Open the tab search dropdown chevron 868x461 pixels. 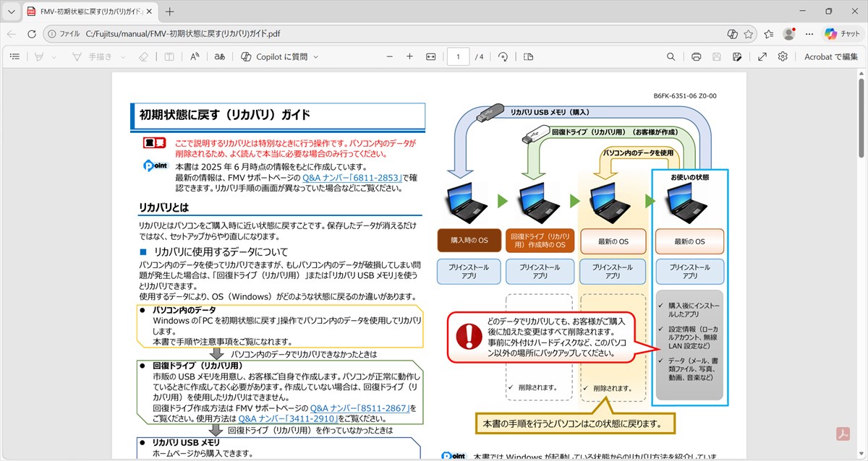[x=11, y=12]
